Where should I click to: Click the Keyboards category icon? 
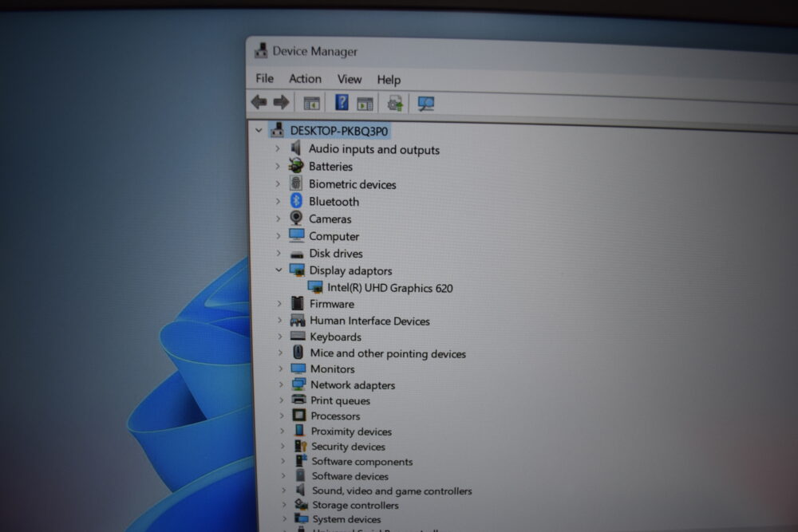click(298, 336)
